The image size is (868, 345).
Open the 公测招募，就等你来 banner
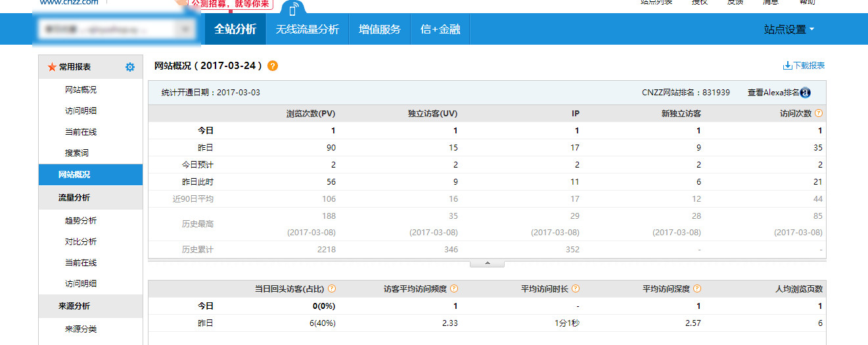(230, 4)
